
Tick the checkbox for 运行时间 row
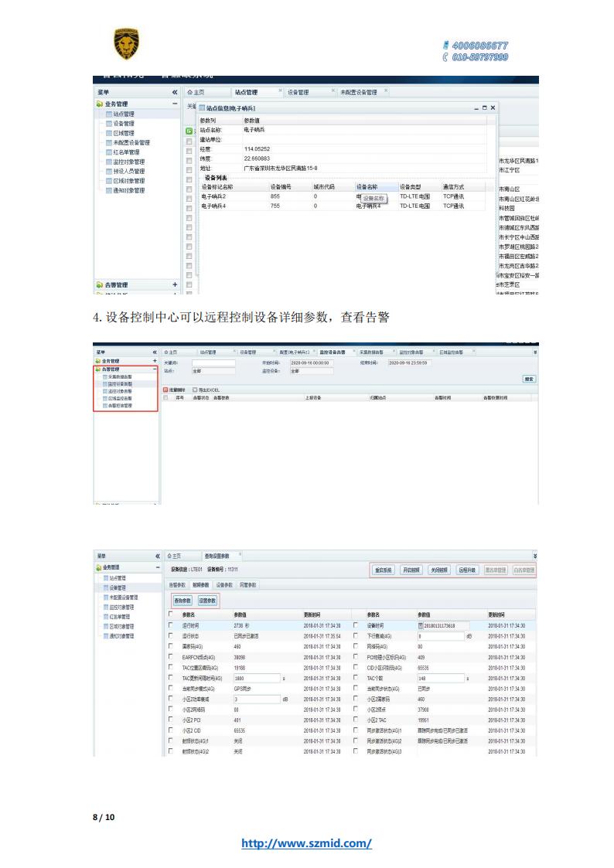click(x=171, y=625)
